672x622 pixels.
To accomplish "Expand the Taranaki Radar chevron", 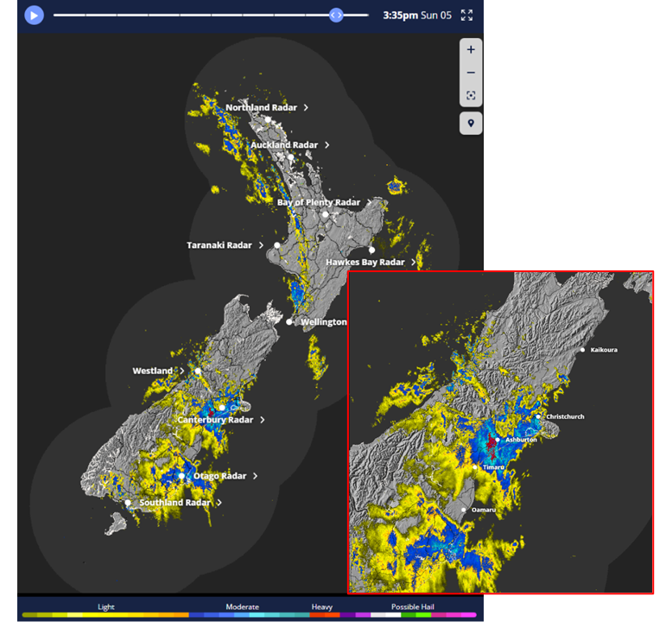I will point(261,245).
